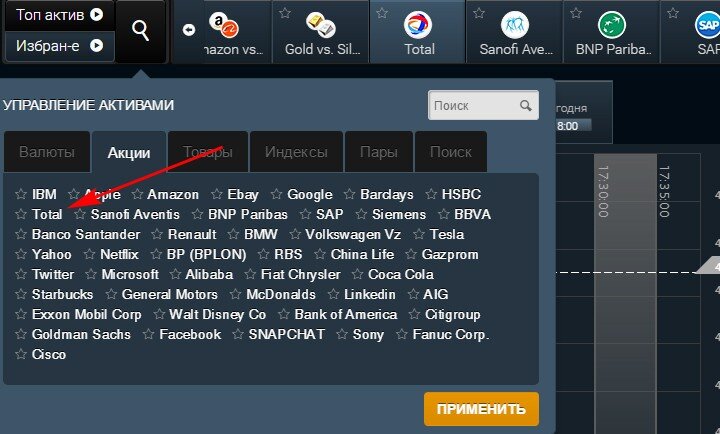Click the left arrow carousel scroll icon
This screenshot has width=720, height=434.
pos(189,30)
